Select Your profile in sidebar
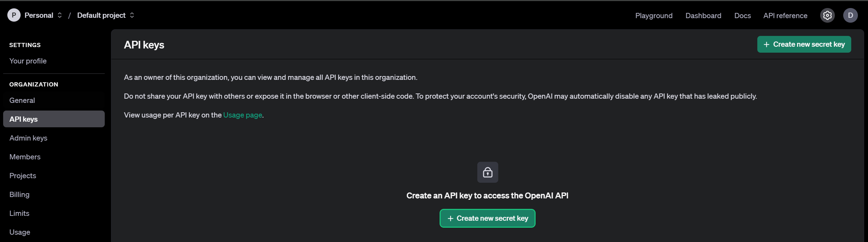 (x=28, y=61)
